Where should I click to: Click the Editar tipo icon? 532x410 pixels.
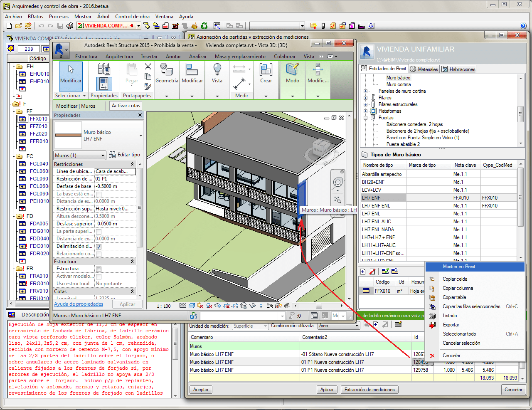(x=112, y=155)
